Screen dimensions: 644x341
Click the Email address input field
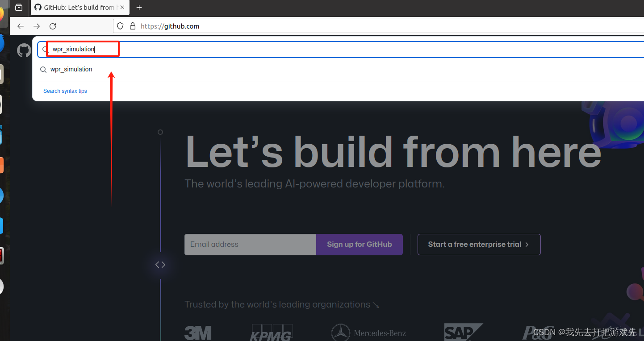[x=250, y=245]
